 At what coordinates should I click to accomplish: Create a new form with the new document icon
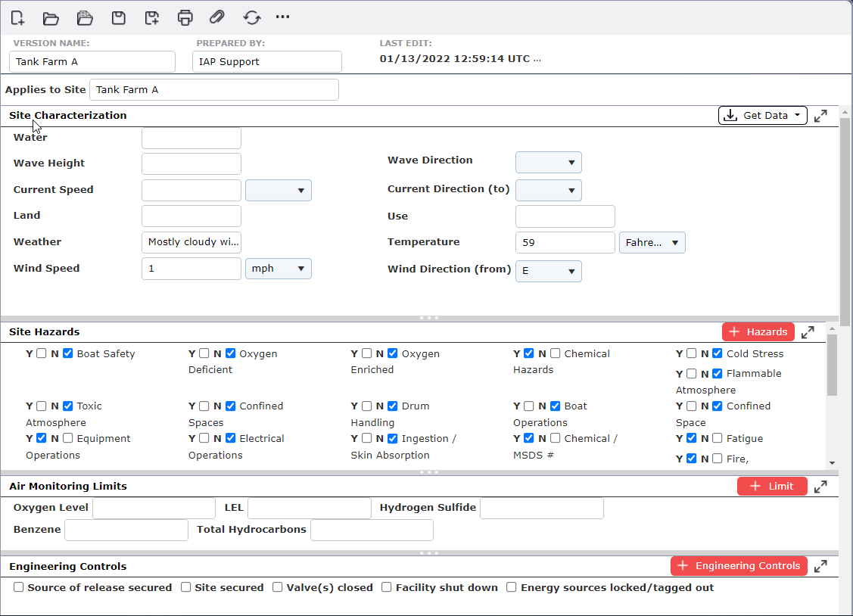(17, 17)
